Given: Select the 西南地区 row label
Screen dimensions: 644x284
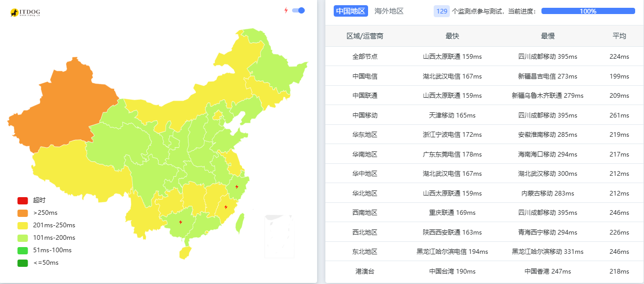Looking at the screenshot, I should 365,213.
